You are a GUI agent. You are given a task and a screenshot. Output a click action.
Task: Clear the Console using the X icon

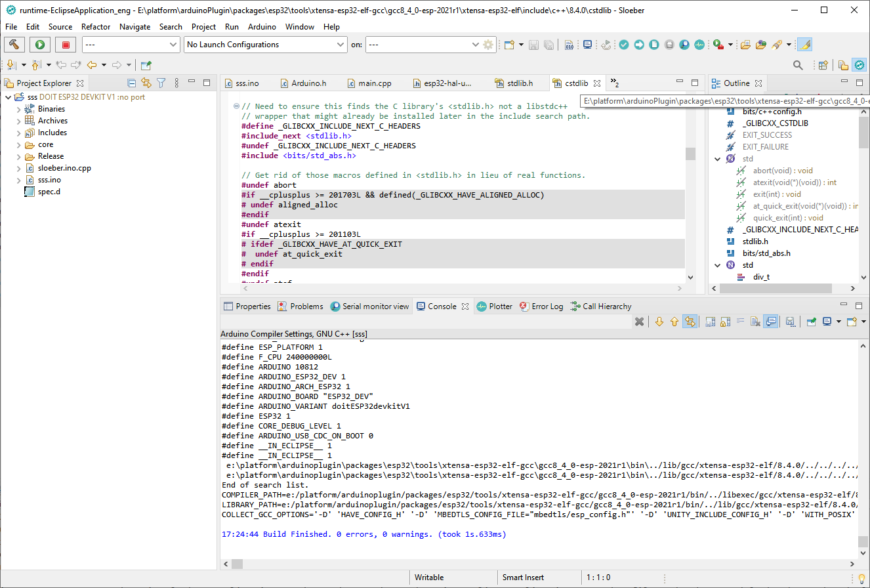click(638, 321)
